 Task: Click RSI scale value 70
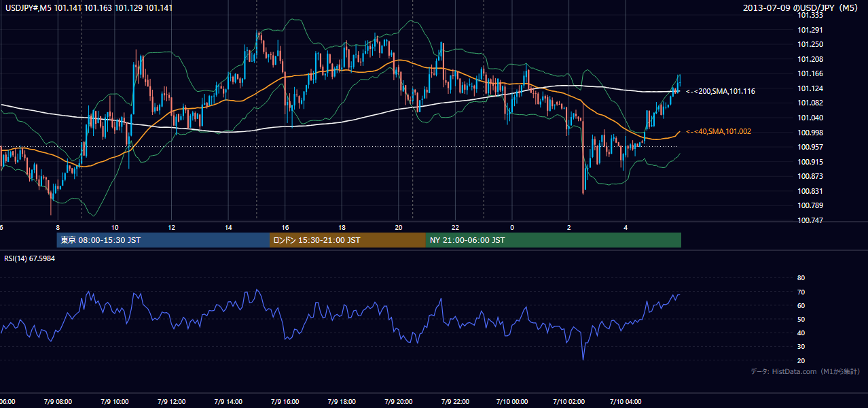pos(801,292)
